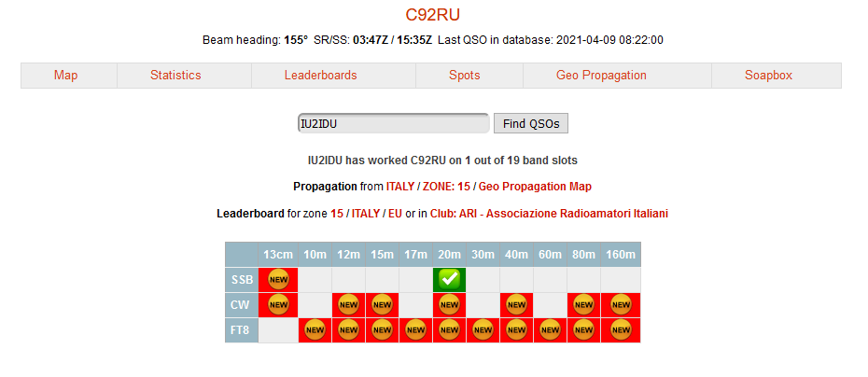Select the CW 12m NEW badge

pyautogui.click(x=348, y=304)
